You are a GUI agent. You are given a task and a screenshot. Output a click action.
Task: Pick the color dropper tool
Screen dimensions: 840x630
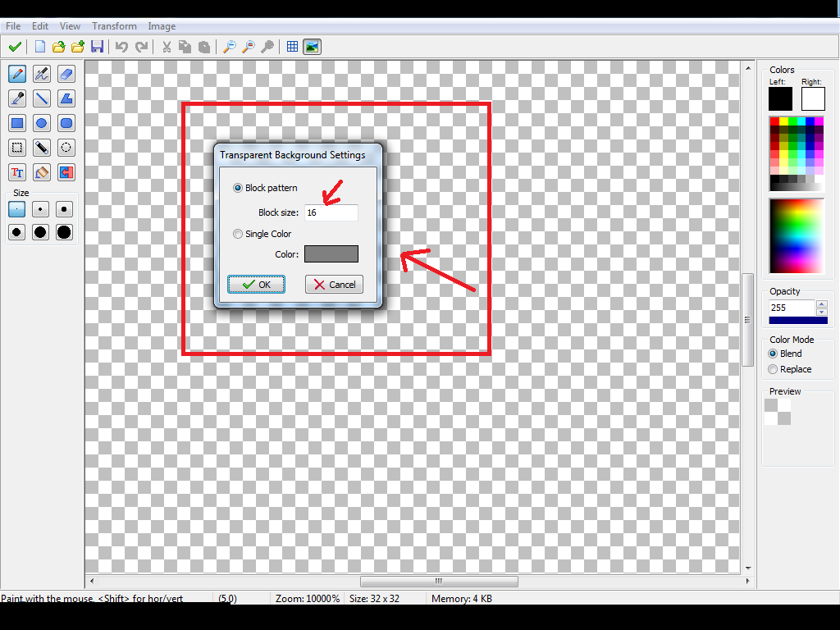click(16, 99)
